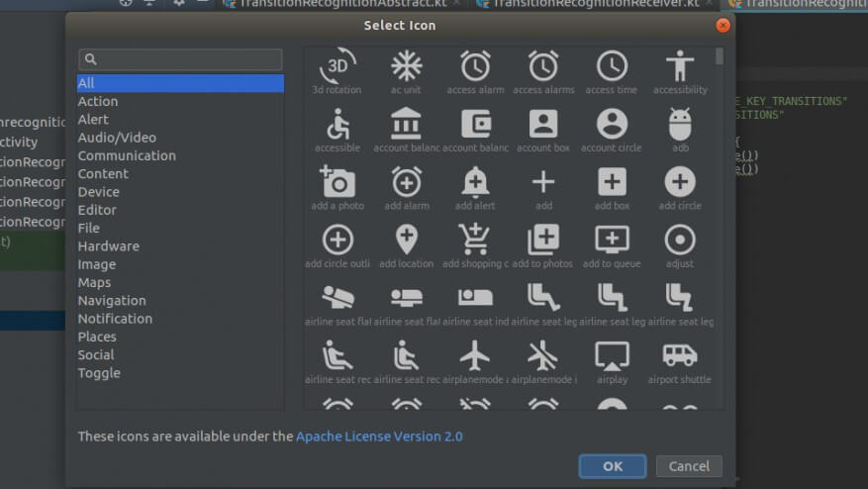Click the icon grid scrollbar thumb
868x489 pixels.
point(720,56)
